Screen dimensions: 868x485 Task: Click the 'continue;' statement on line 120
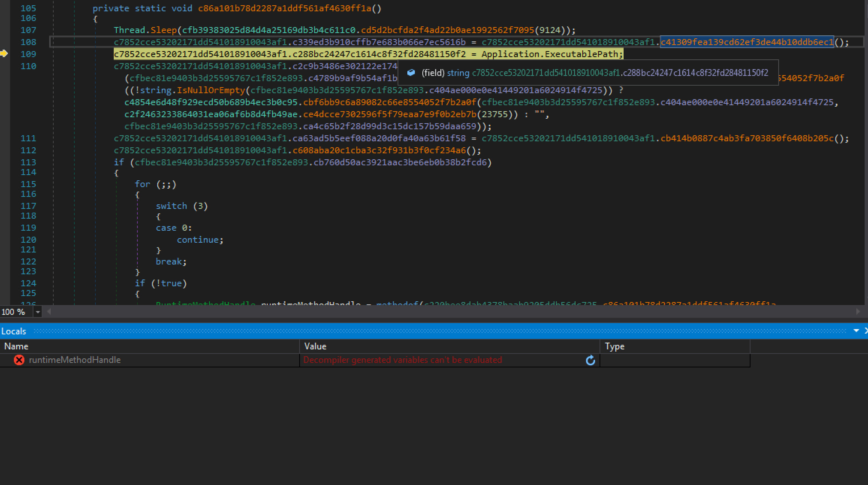pos(200,240)
